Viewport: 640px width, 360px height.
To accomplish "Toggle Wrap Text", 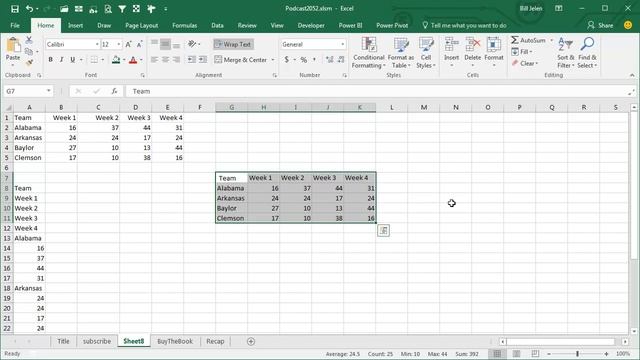I will [x=233, y=44].
